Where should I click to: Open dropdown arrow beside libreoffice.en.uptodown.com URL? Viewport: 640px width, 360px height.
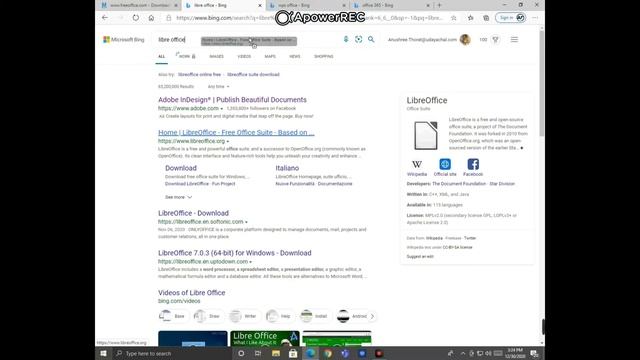251,262
